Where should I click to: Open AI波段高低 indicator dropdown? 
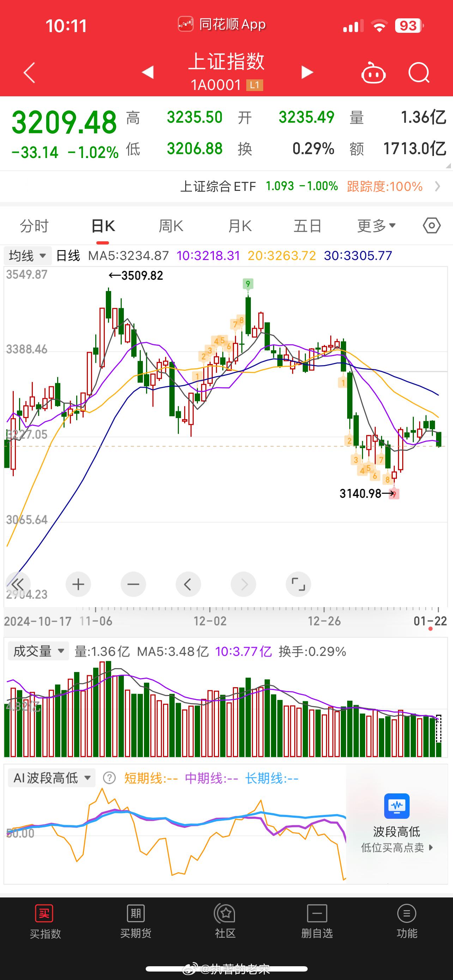point(52,778)
